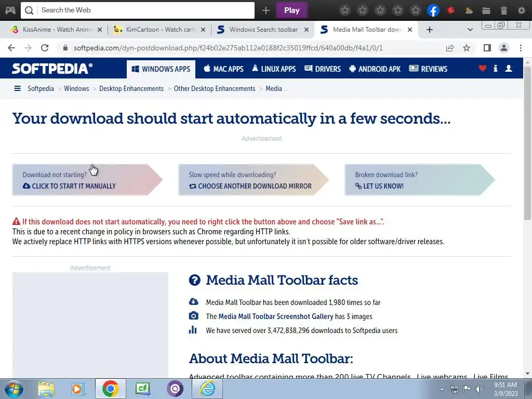Click the Let Us Know button
Screen dimensions: 532x399
(x=420, y=180)
